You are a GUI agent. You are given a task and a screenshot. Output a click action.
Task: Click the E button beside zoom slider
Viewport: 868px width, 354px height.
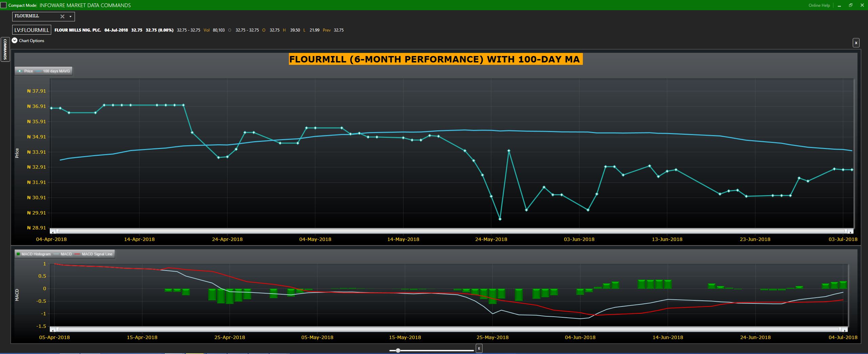click(479, 348)
